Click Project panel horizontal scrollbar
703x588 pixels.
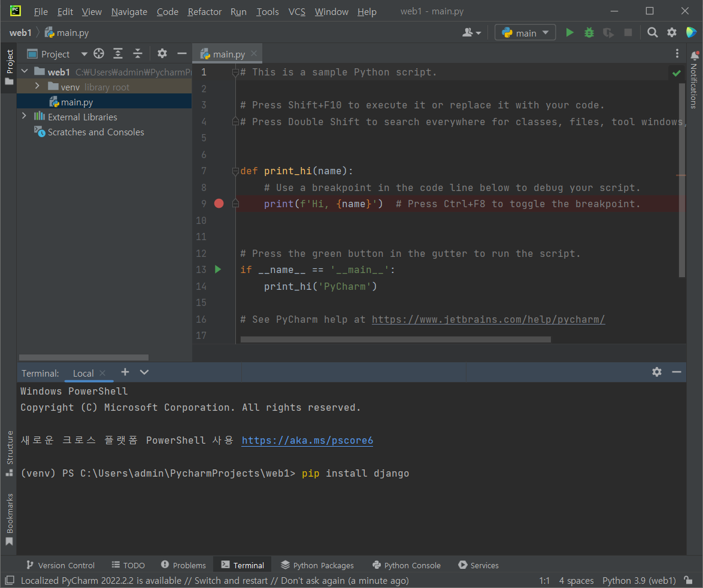tap(84, 357)
